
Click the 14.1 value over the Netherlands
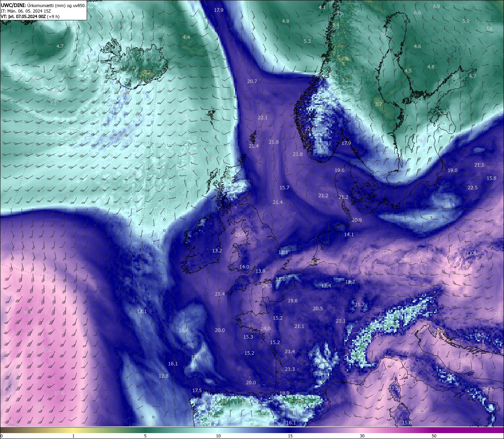tap(349, 235)
